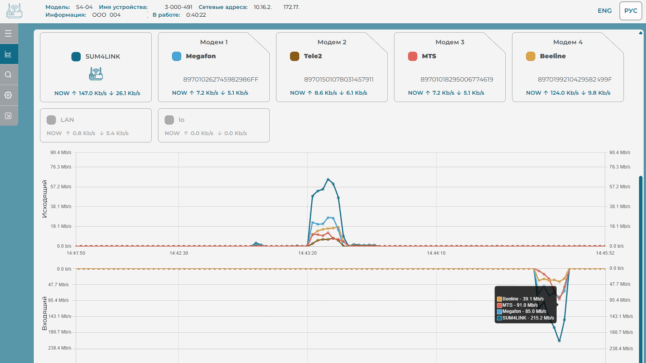This screenshot has width=646, height=363.
Task: Select the Модем 2 card header
Action: 332,42
